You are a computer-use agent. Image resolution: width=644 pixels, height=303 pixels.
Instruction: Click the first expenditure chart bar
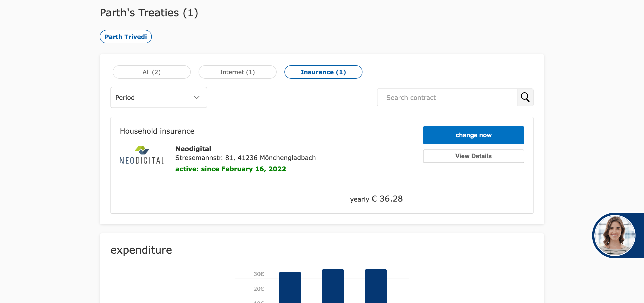[290, 287]
